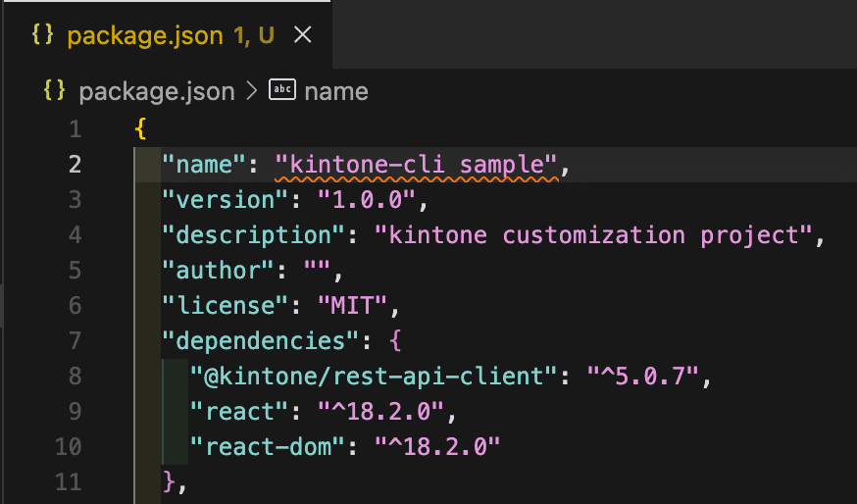Click the "description" key
The height and width of the screenshot is (504, 857).
(254, 236)
